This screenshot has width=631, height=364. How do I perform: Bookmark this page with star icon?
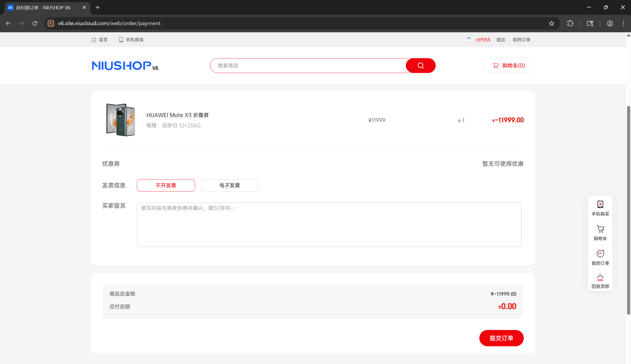(551, 23)
